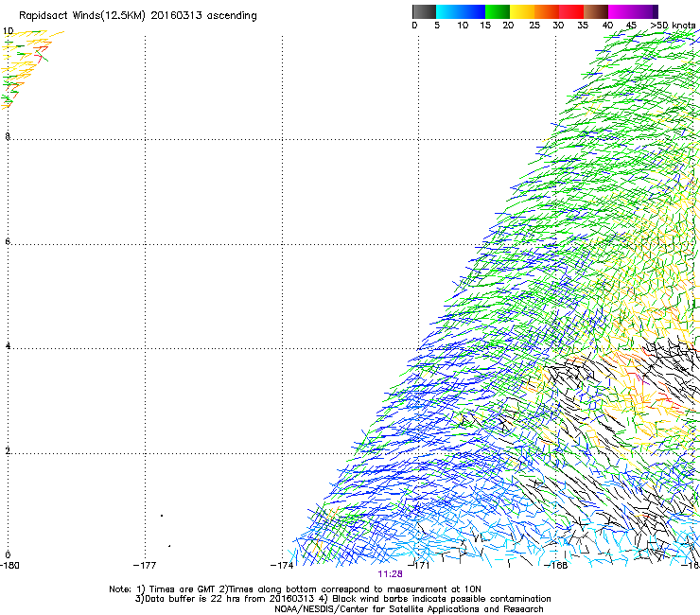Viewport: 700px width, 615px height.
Task: Click the latitude axis label "4"
Action: pyautogui.click(x=8, y=346)
